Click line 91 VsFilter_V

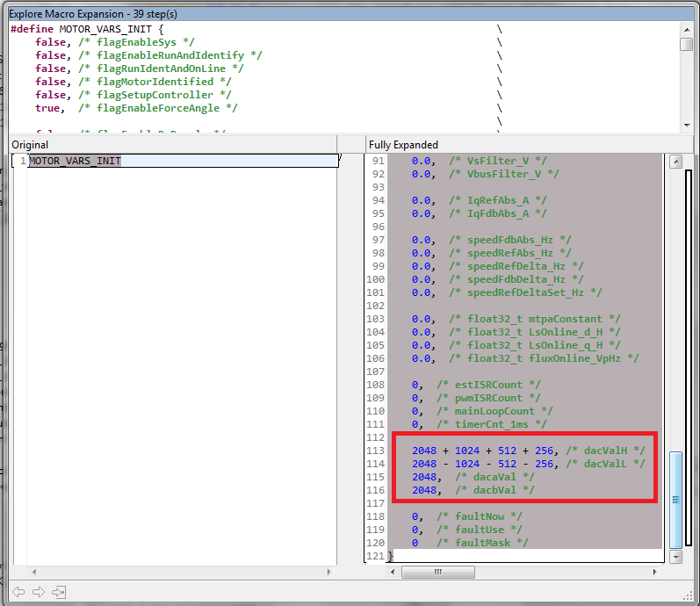click(x=479, y=161)
